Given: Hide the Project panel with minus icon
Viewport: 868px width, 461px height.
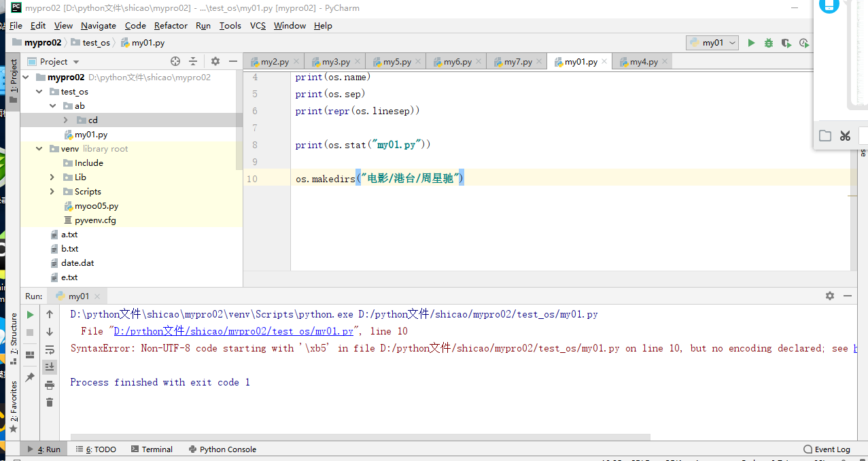Looking at the screenshot, I should 232,61.
